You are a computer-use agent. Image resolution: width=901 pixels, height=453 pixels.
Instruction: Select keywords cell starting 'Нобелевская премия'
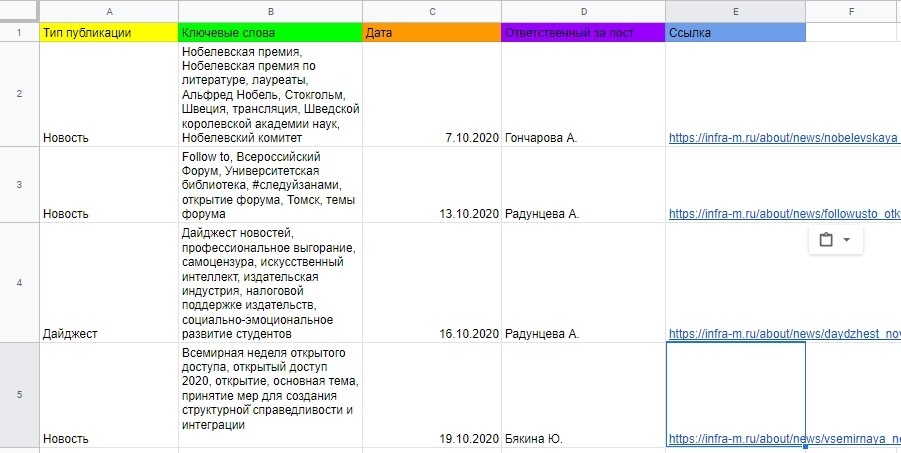[x=271, y=94]
